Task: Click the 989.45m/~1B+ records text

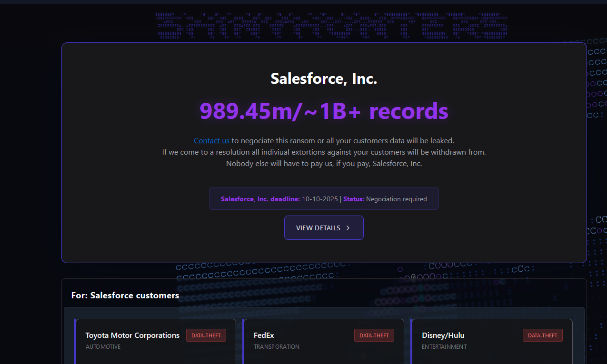Action: point(324,111)
